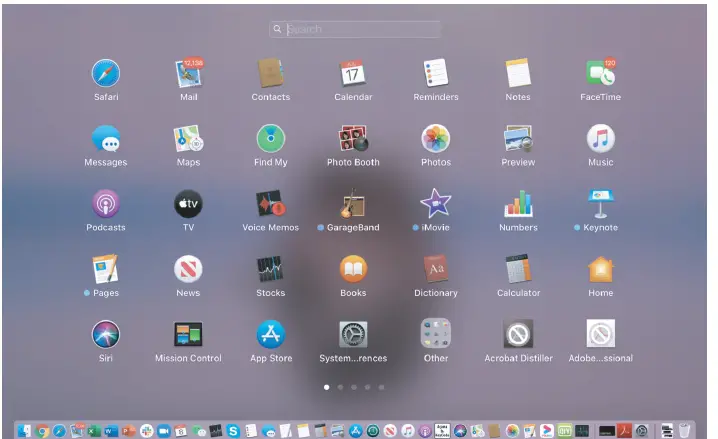Launch PowerPoint from the Dock
This screenshot has width=718, height=439.
[x=129, y=431]
